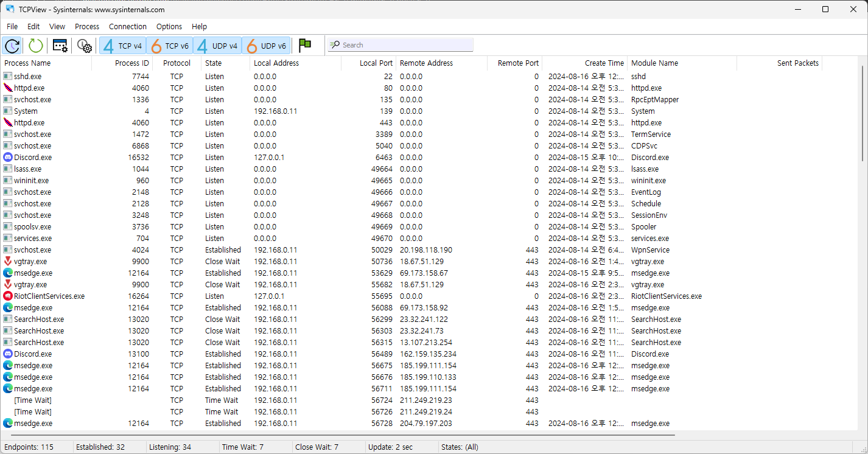The height and width of the screenshot is (454, 868).
Task: Click the System process icon
Action: pyautogui.click(x=8, y=111)
